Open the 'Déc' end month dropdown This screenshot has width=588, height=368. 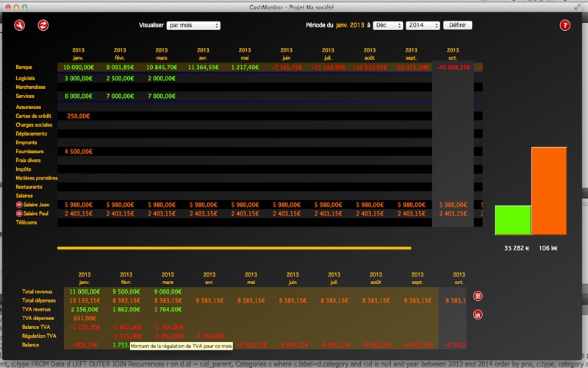tap(387, 26)
